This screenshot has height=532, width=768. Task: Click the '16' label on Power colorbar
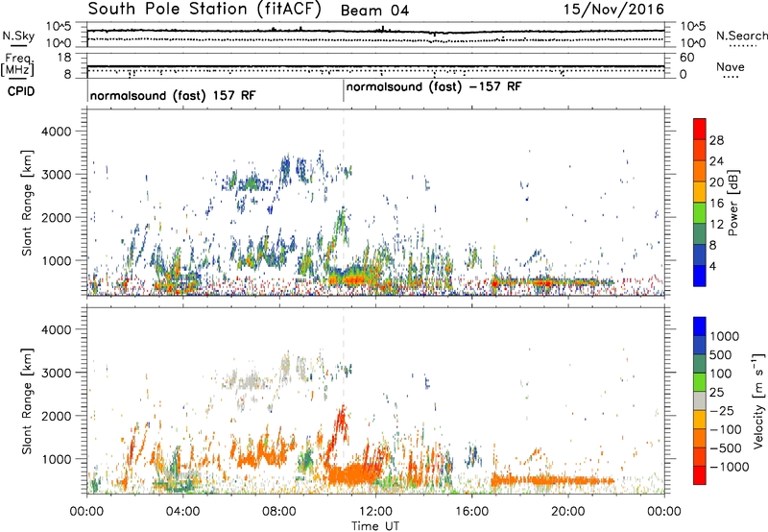pos(716,204)
